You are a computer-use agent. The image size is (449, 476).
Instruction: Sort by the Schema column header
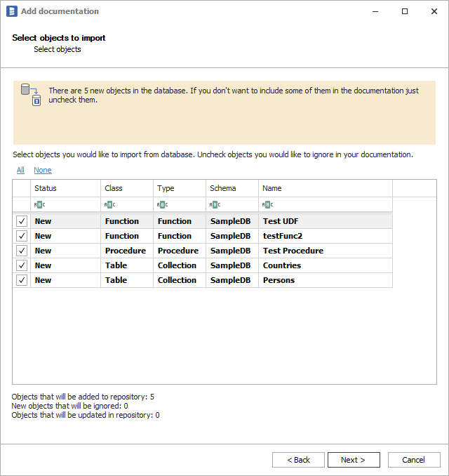click(232, 188)
